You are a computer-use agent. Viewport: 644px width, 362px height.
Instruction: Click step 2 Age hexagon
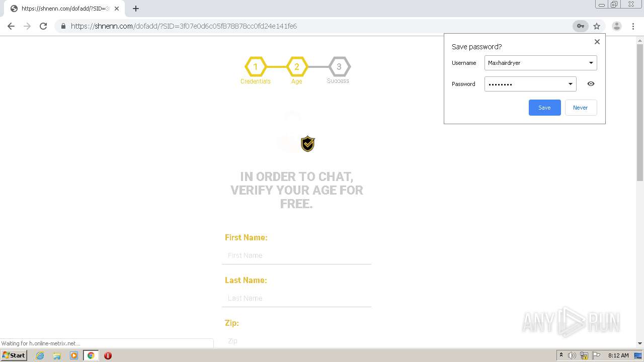pos(297,66)
